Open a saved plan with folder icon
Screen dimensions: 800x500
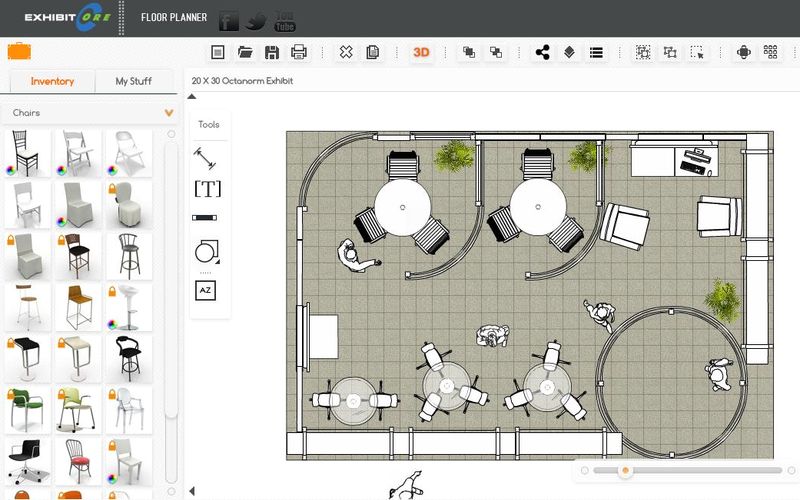point(245,52)
